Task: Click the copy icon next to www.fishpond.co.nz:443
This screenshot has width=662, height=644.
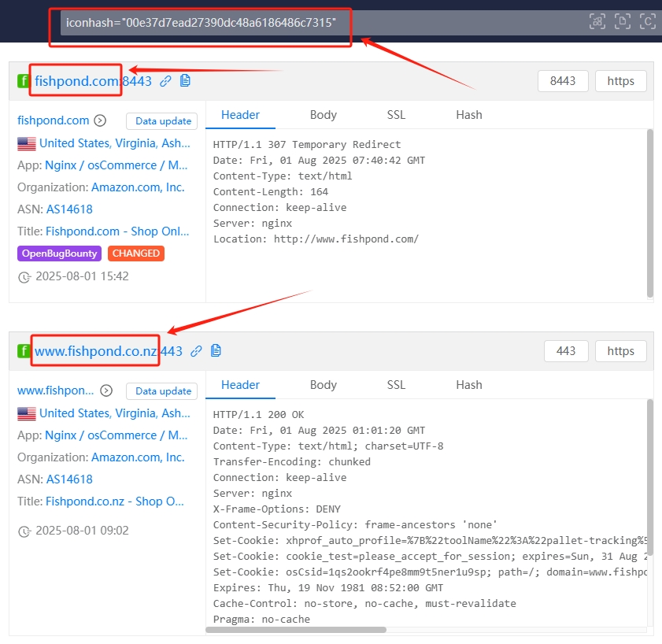Action: click(x=216, y=350)
